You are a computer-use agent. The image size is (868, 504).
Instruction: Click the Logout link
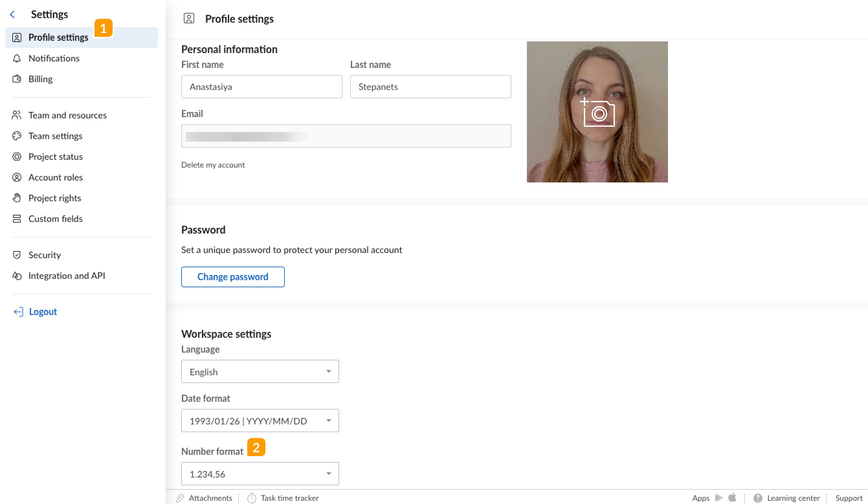click(43, 312)
